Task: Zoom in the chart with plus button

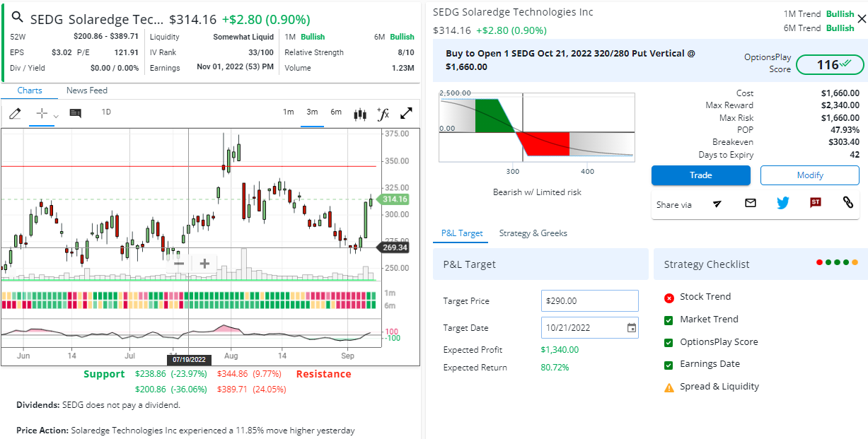Action: (204, 264)
